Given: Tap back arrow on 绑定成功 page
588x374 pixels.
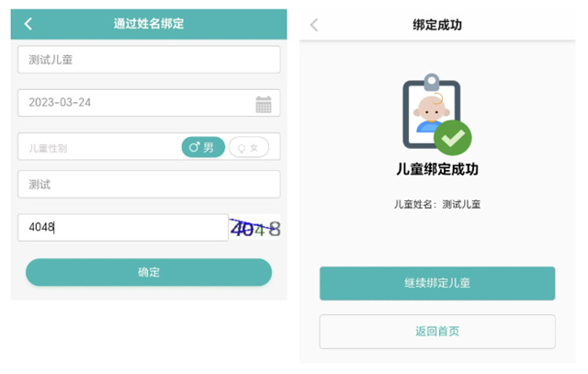Looking at the screenshot, I should click(314, 25).
